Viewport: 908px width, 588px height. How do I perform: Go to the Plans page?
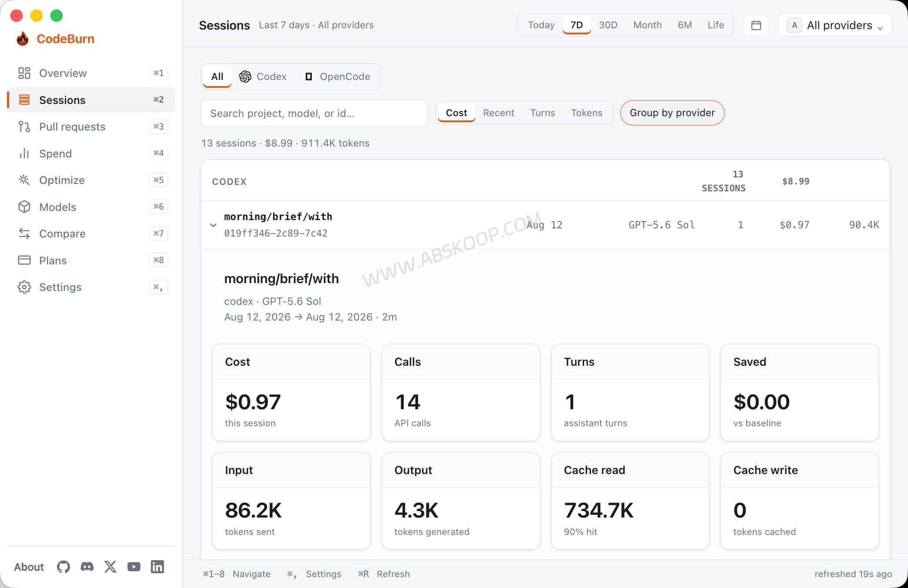53,261
